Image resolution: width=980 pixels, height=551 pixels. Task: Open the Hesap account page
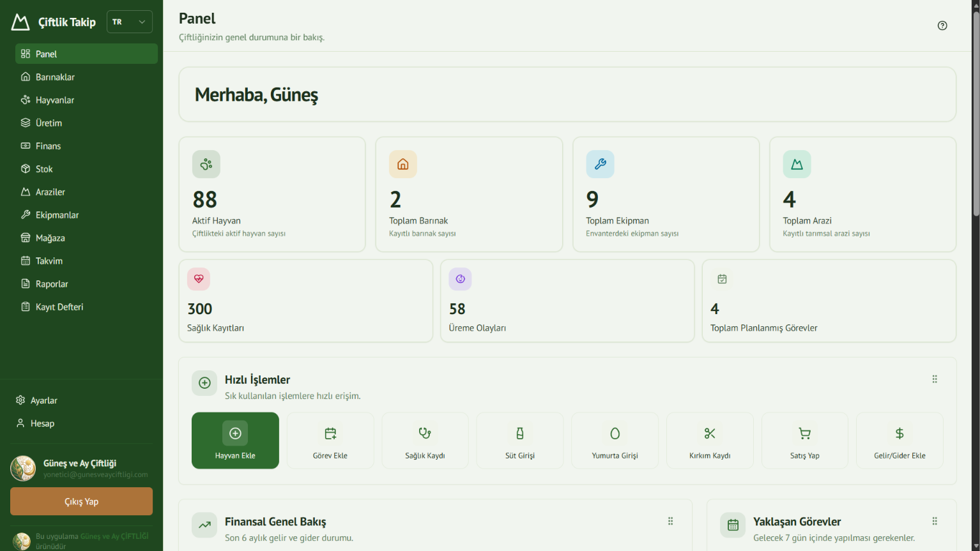(81, 423)
